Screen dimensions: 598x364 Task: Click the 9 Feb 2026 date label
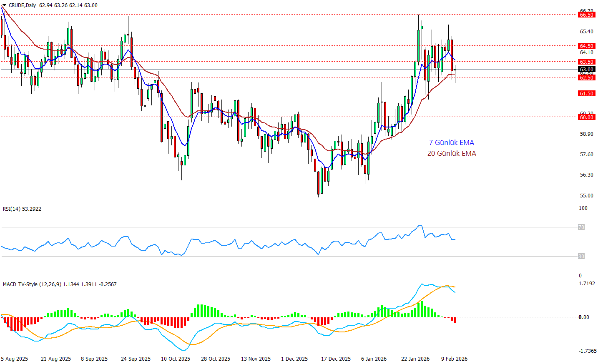(455, 359)
